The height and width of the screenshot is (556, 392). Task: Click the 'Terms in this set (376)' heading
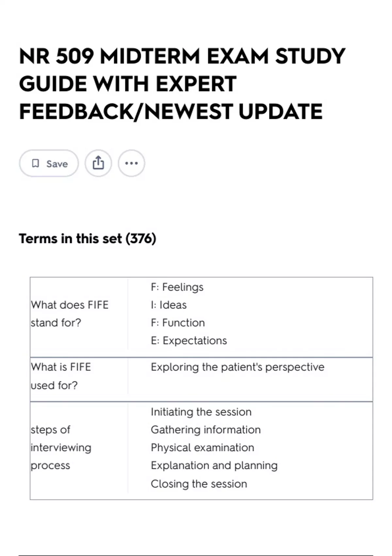88,238
